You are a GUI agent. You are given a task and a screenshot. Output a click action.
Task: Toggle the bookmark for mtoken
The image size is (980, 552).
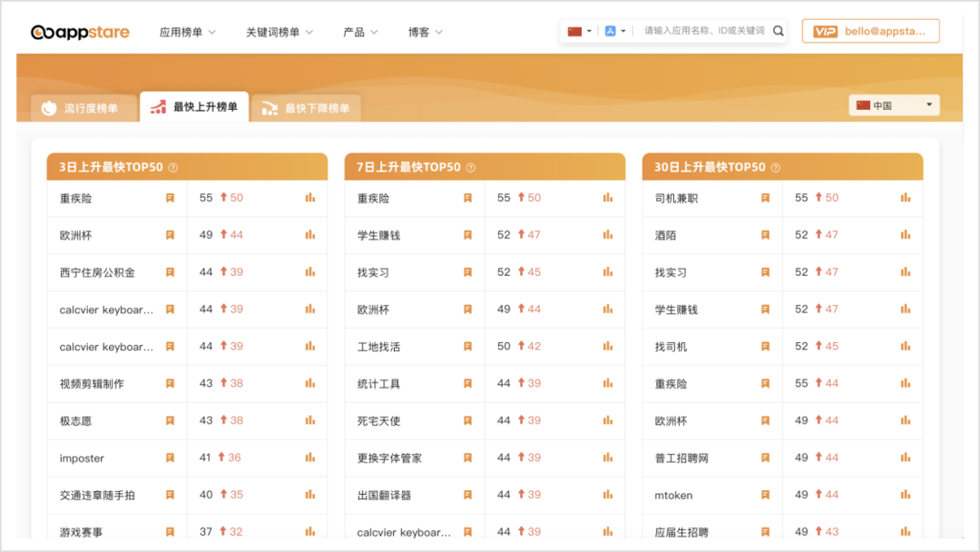[x=765, y=495]
